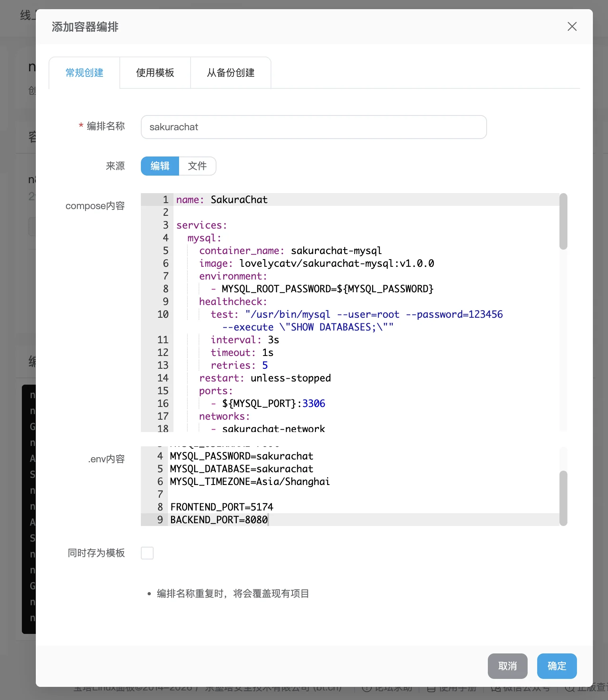Viewport: 608px width, 700px height.
Task: Select 编辑 as the source
Action: pos(160,166)
